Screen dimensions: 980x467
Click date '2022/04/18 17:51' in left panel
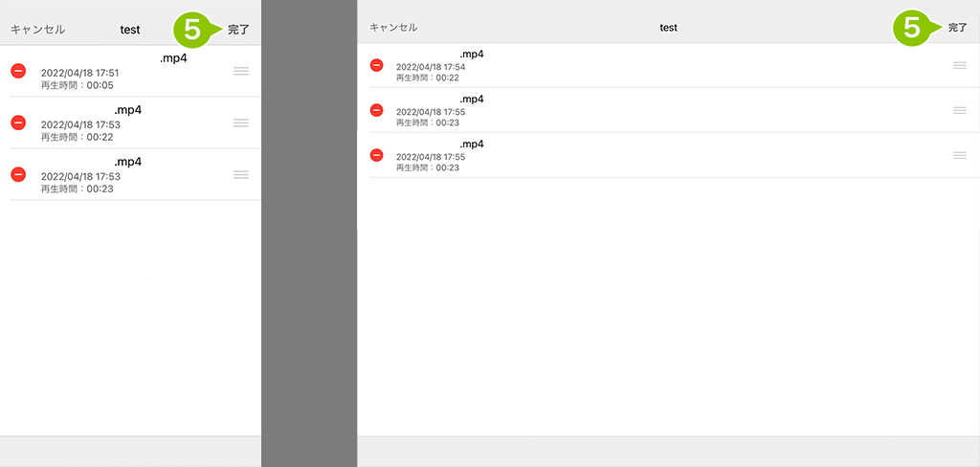tap(80, 73)
